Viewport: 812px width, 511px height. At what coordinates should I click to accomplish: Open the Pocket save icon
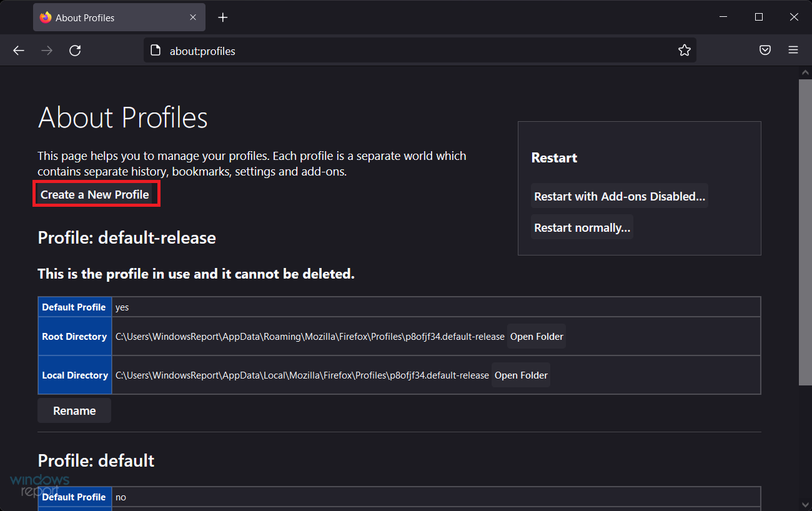(x=765, y=51)
